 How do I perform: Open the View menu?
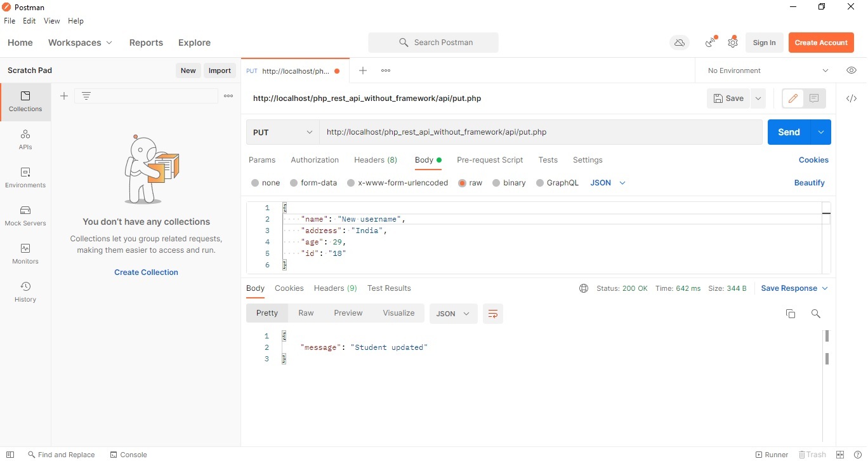click(51, 21)
